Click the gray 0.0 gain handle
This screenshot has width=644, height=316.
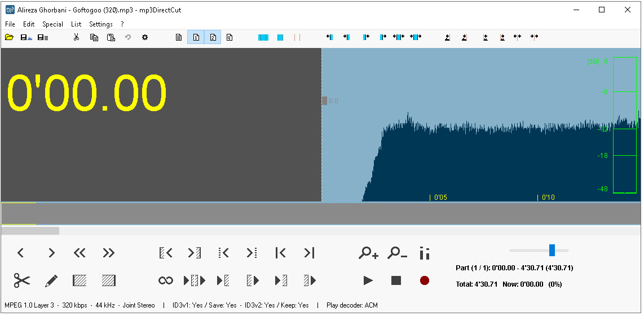pos(324,100)
